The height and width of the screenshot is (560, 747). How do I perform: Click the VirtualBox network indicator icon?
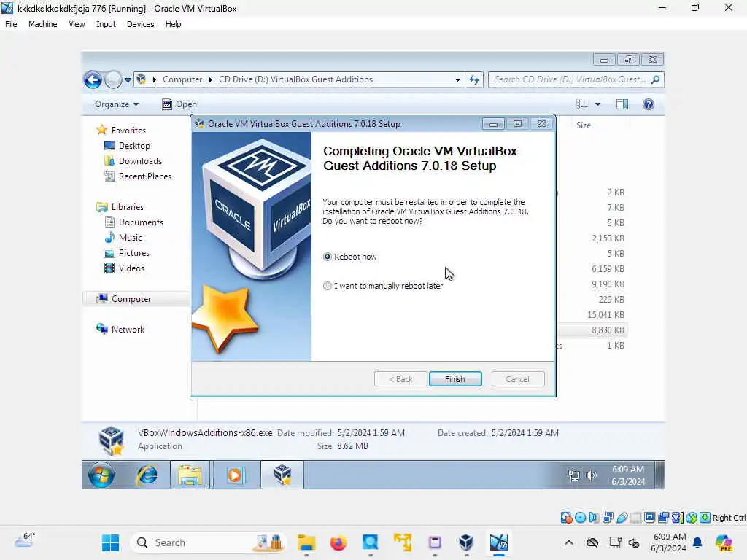tap(608, 518)
